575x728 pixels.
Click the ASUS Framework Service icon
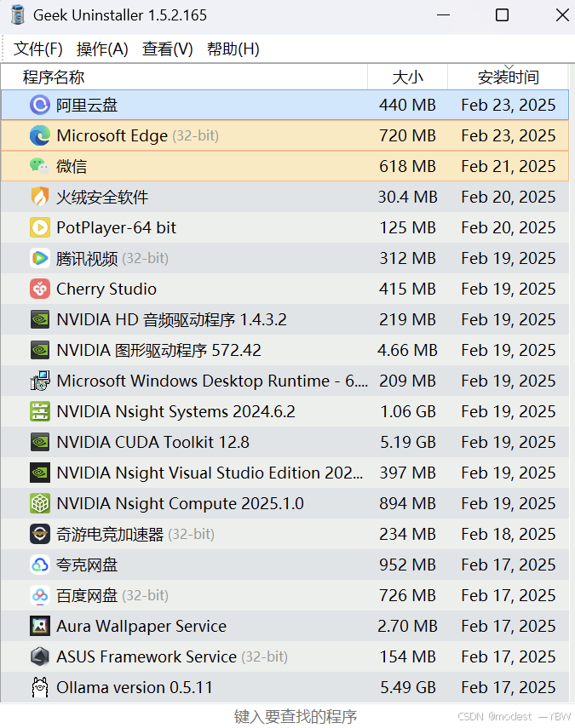coord(40,656)
